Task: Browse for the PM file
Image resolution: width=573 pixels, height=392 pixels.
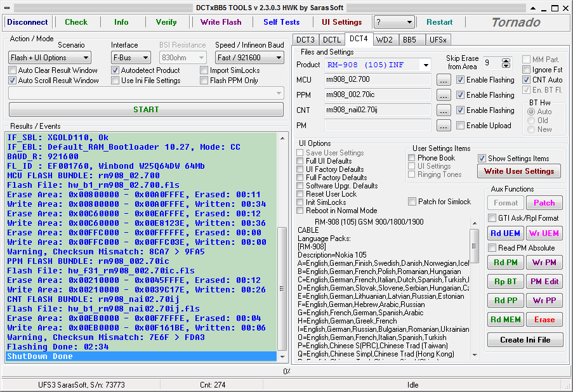Action: click(444, 126)
